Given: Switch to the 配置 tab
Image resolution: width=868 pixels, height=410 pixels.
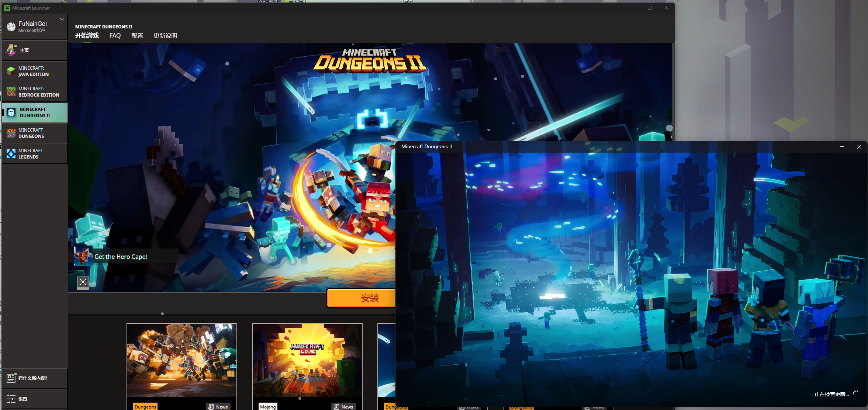Looking at the screenshot, I should pos(137,35).
